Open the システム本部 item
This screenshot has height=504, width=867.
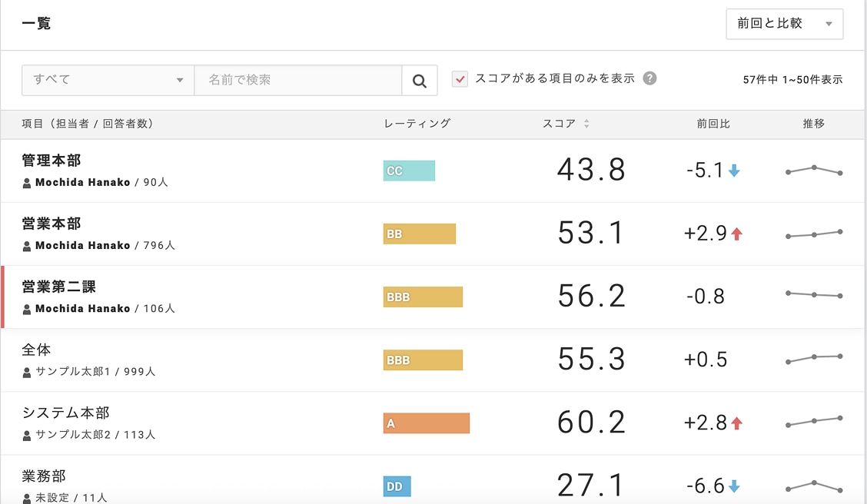[x=67, y=413]
